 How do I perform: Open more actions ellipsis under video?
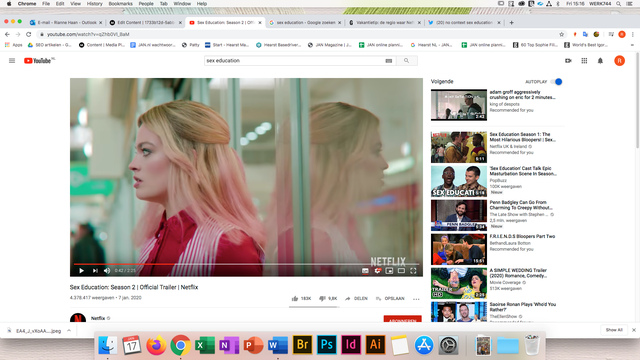(x=416, y=299)
